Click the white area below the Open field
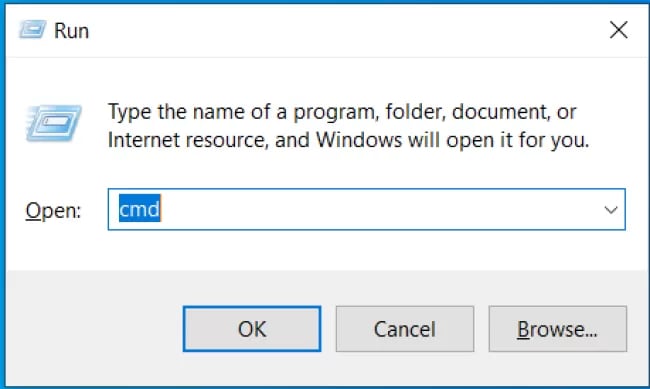 366,250
